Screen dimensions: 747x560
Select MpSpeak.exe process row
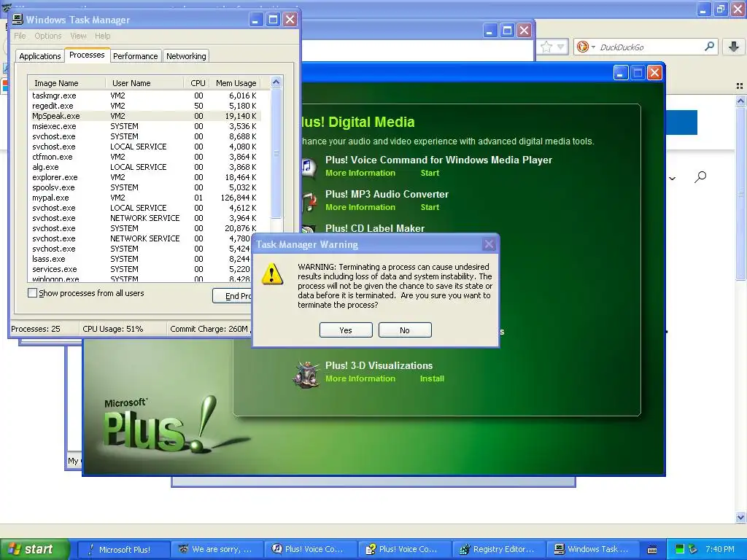[144, 116]
